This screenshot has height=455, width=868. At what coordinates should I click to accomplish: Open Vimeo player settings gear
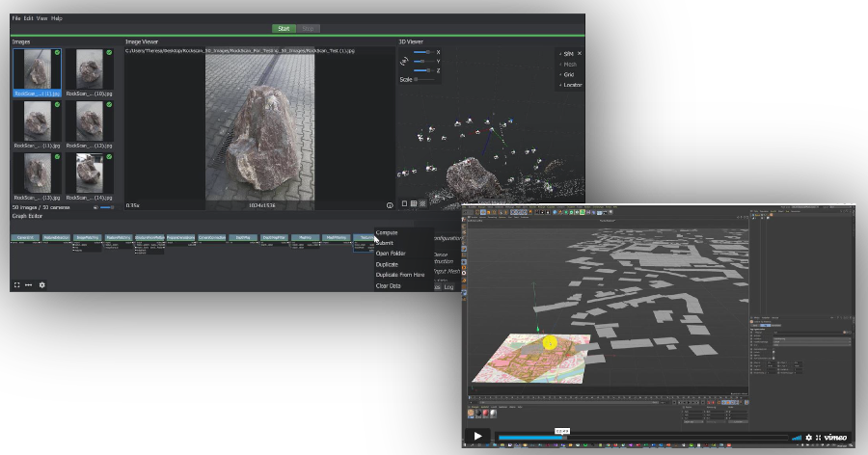[808, 438]
